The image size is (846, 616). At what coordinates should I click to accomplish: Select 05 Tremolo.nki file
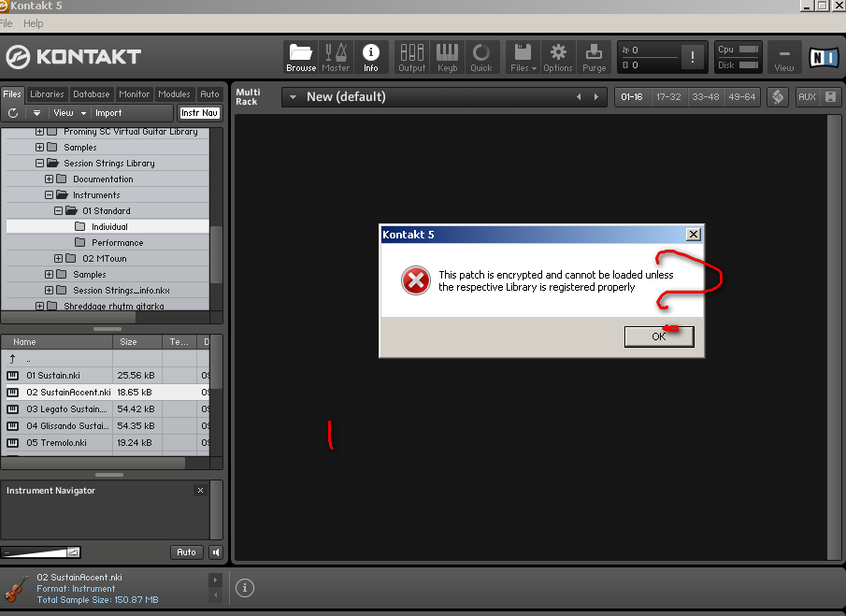click(x=106, y=442)
